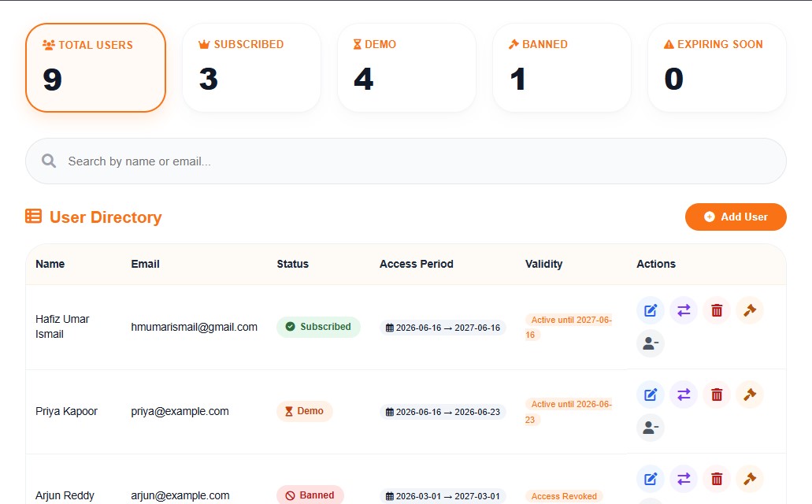Click the Name column header
The height and width of the screenshot is (504, 812).
tap(50, 264)
